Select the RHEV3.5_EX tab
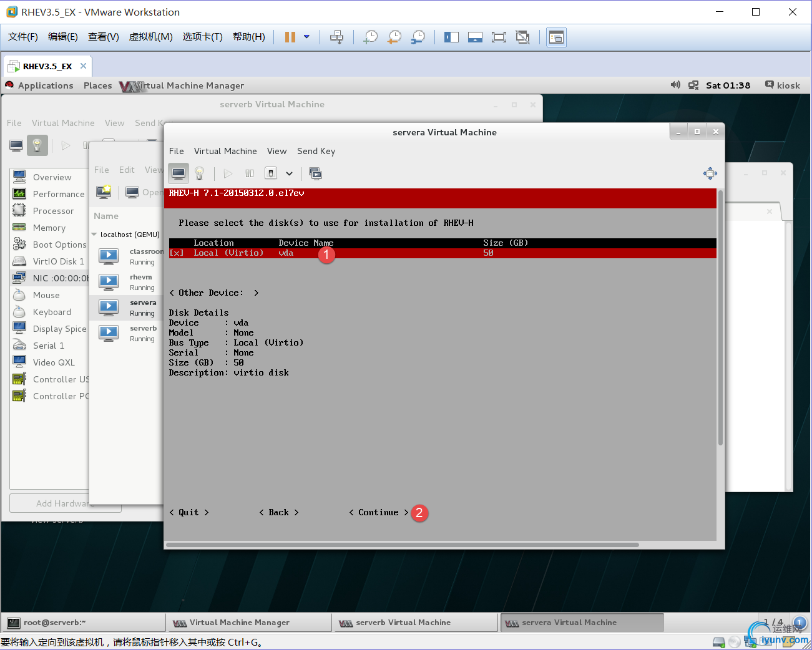 [x=47, y=66]
